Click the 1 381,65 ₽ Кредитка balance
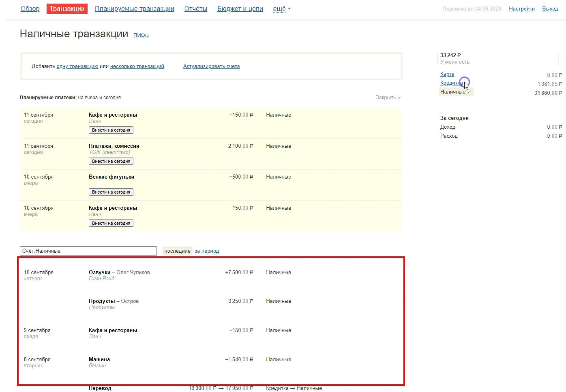Viewport: 566px width, 392px height. coord(550,84)
